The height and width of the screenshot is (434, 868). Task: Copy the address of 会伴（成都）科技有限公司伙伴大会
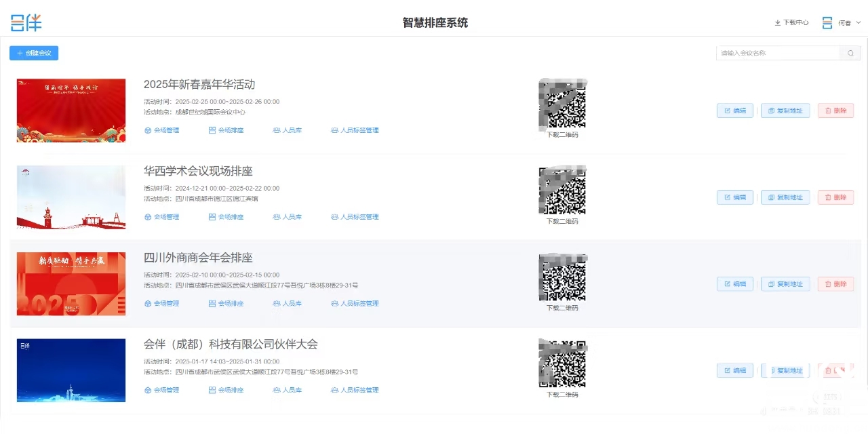[785, 370]
